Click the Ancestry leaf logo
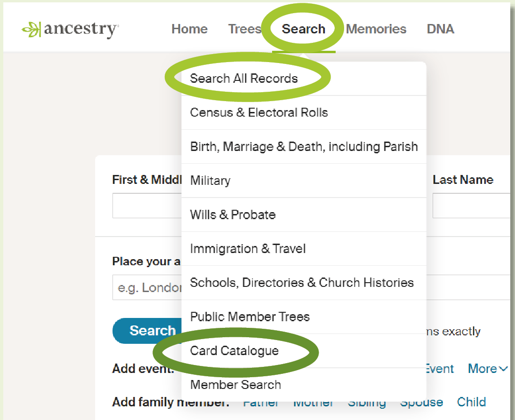The height and width of the screenshot is (420, 515). (x=32, y=29)
